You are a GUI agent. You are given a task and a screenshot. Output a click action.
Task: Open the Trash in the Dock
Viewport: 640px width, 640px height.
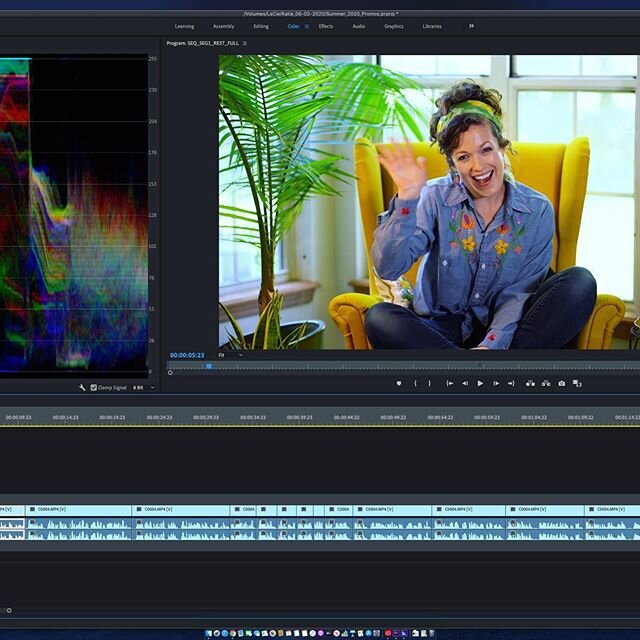(x=431, y=633)
